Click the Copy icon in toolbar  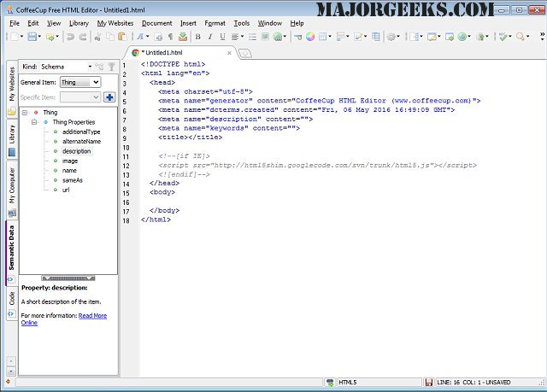(110, 37)
